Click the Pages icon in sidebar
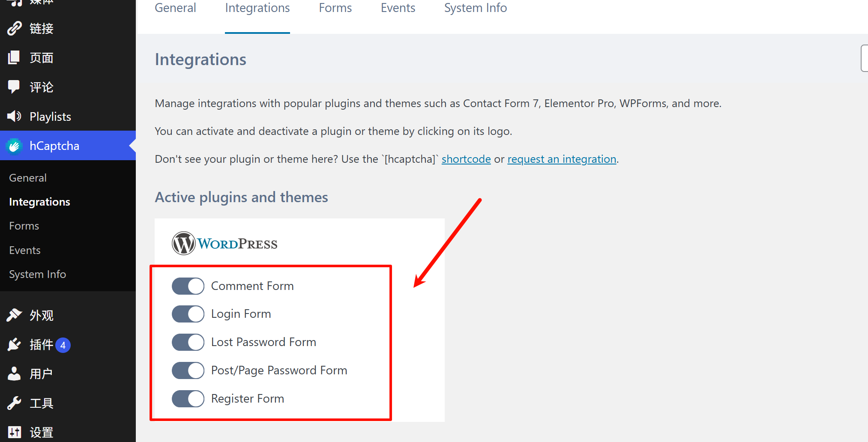Screen dimensions: 868x442 tap(14, 58)
